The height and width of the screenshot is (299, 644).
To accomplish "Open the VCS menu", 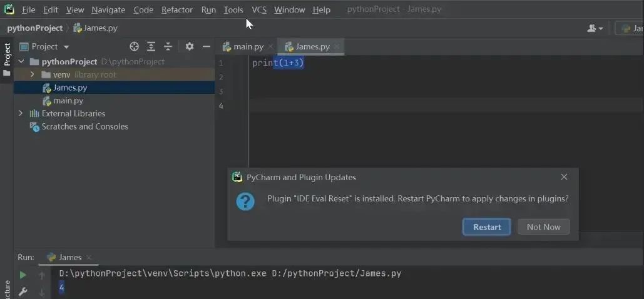I will 259,10.
